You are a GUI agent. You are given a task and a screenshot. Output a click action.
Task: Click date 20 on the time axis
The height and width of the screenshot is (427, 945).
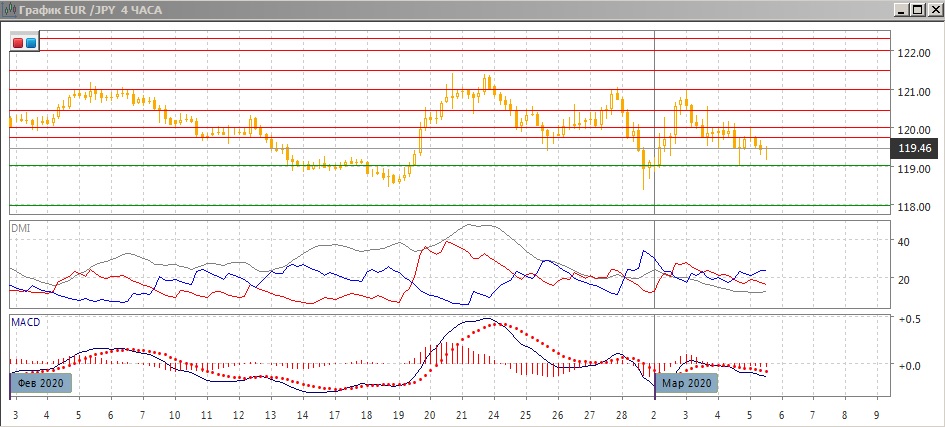pos(430,413)
